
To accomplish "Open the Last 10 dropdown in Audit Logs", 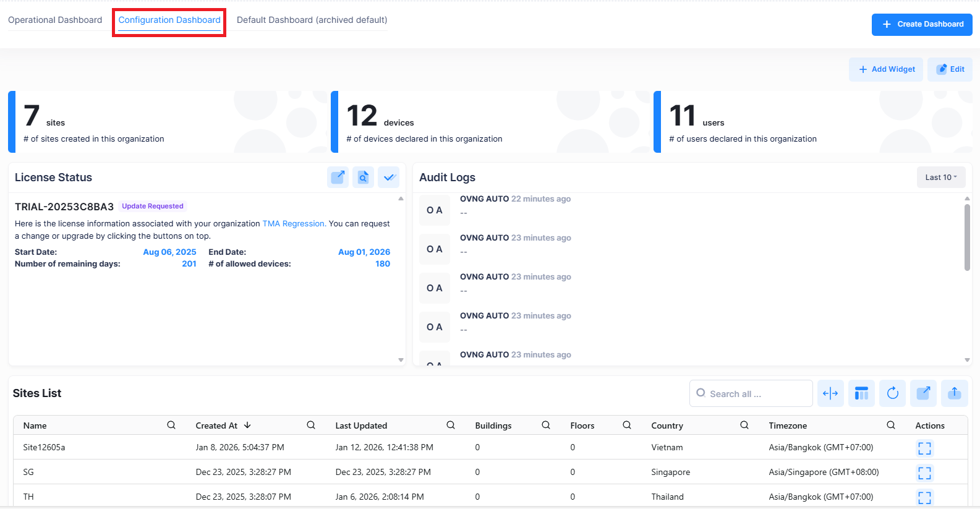I will 940,178.
